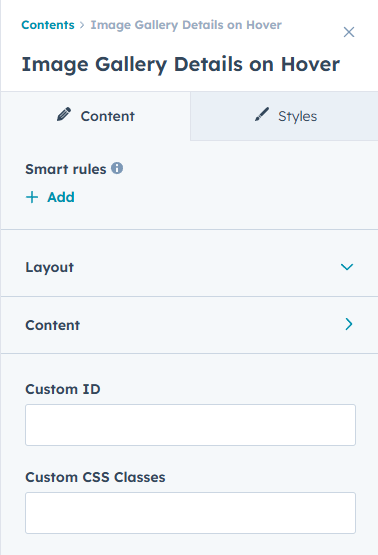Click the Smart rules info icon
378x555 pixels.
tap(117, 168)
